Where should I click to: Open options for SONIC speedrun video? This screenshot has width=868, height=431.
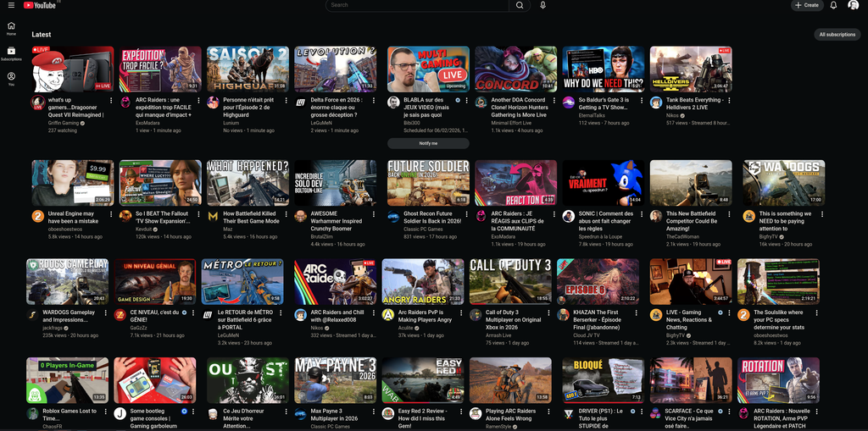point(642,214)
